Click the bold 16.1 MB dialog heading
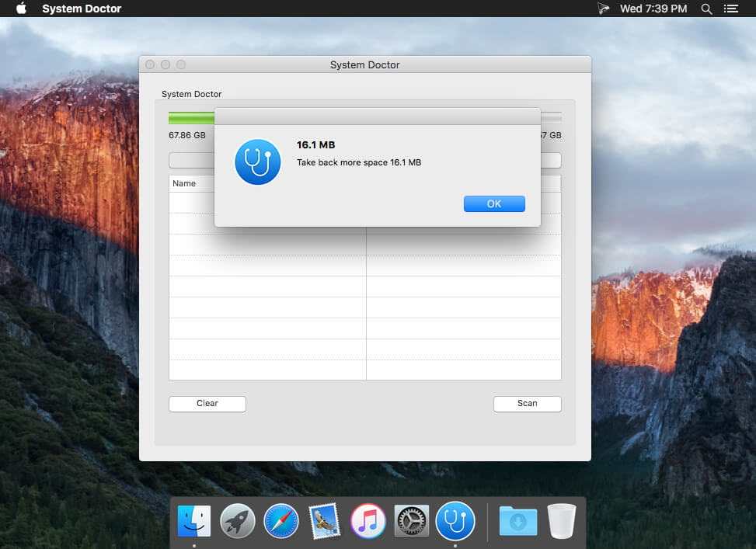 click(315, 145)
